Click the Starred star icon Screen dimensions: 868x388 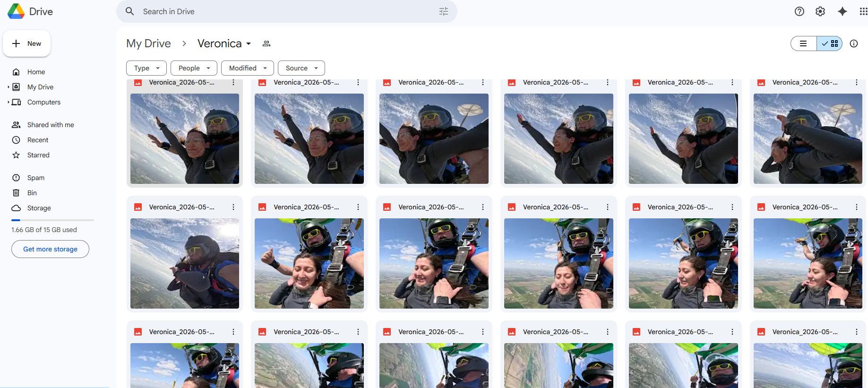tap(16, 155)
